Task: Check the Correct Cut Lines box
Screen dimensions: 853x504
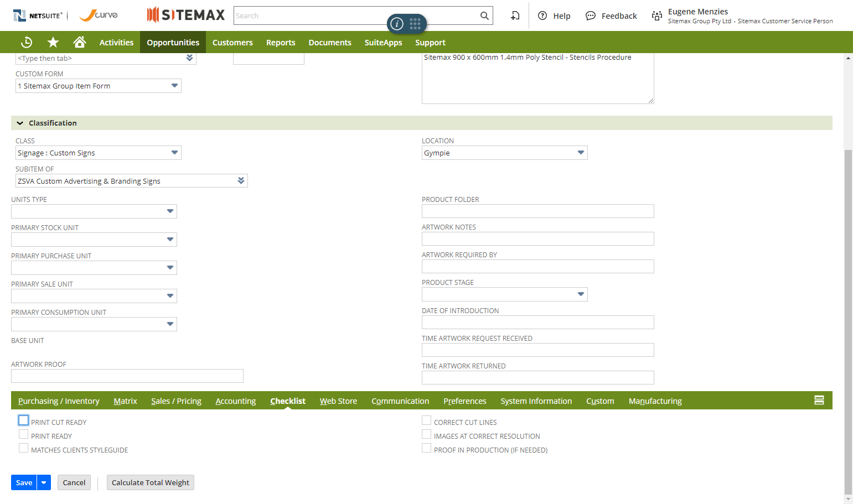Action: tap(426, 420)
